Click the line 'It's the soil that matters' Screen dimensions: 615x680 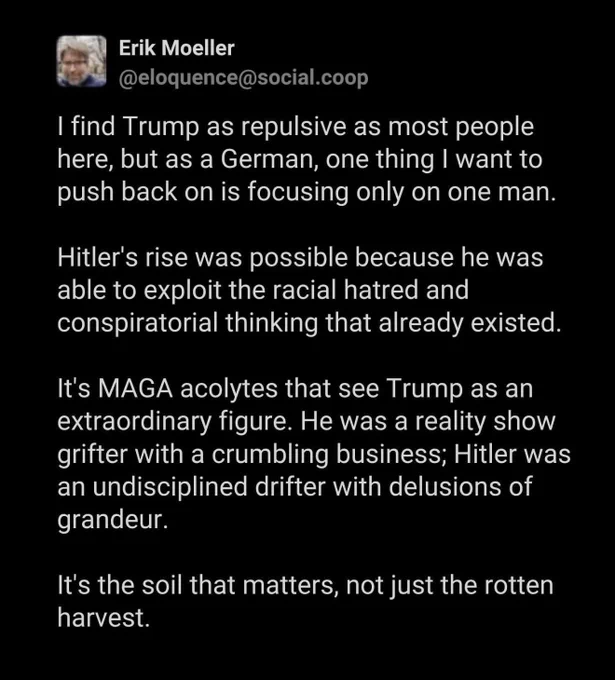(305, 585)
